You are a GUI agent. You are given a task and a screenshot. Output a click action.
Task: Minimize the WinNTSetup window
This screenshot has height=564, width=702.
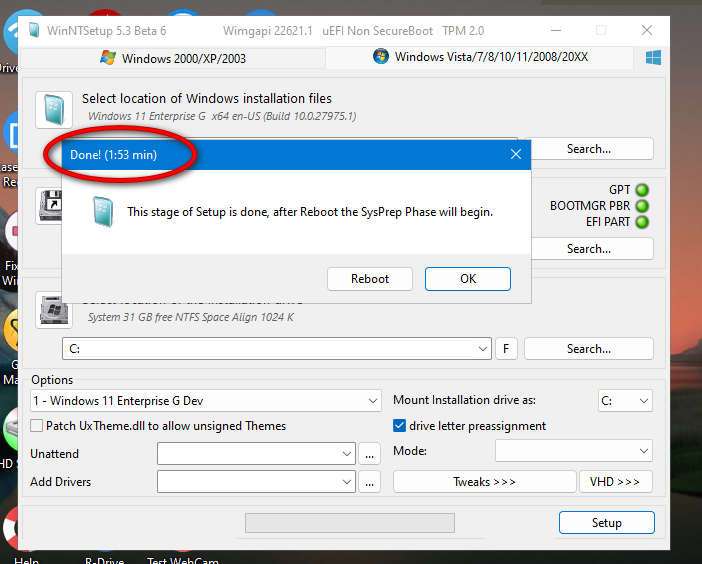[x=556, y=30]
